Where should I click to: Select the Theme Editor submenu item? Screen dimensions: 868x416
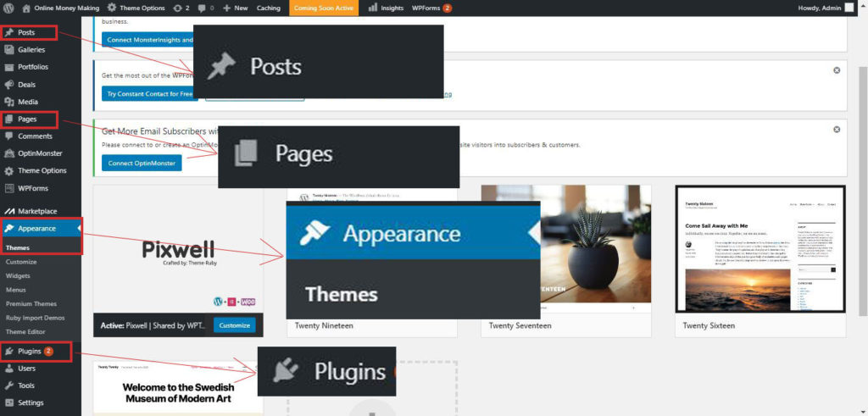(25, 330)
